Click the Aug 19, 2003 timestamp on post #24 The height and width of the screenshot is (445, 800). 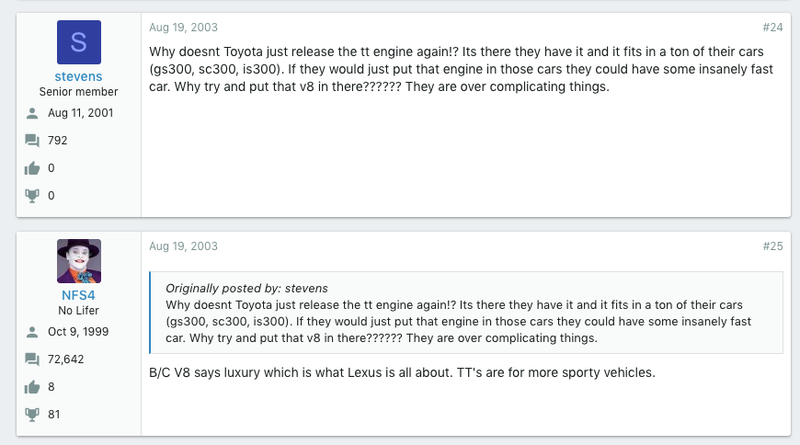183,28
